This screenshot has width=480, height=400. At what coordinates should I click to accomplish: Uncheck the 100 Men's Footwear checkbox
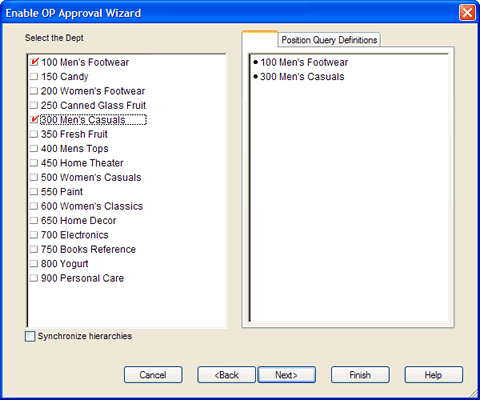pyautogui.click(x=34, y=62)
